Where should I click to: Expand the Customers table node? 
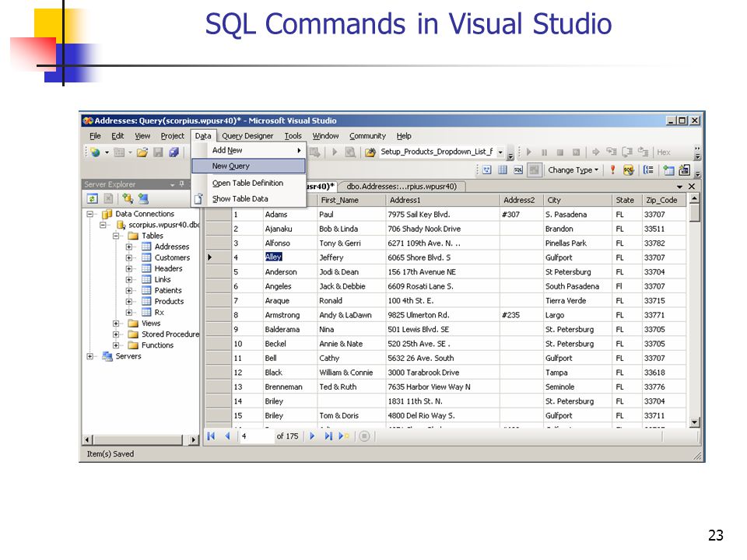coord(128,257)
